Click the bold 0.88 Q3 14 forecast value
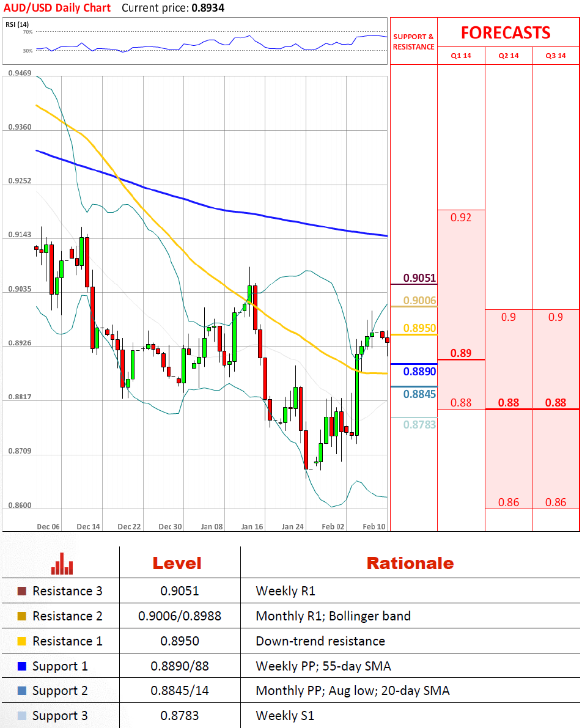The image size is (582, 728). pyautogui.click(x=556, y=403)
